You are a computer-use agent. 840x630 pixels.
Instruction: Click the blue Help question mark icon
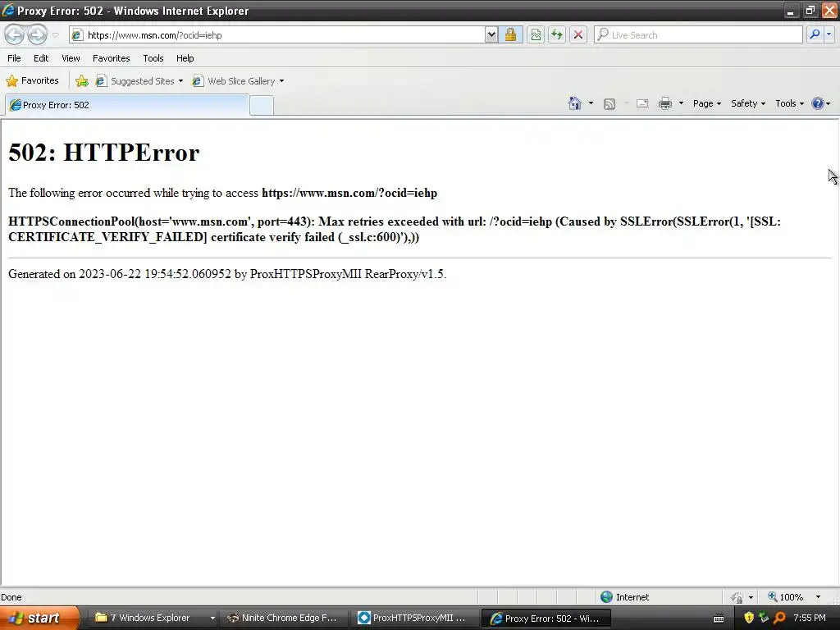tap(818, 103)
